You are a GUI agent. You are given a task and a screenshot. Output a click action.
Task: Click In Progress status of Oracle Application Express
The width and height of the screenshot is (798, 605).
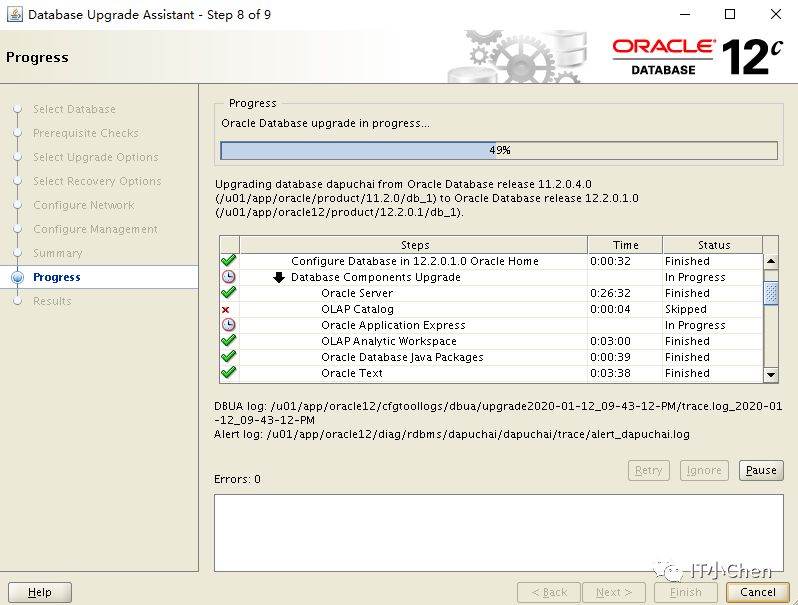pos(695,325)
